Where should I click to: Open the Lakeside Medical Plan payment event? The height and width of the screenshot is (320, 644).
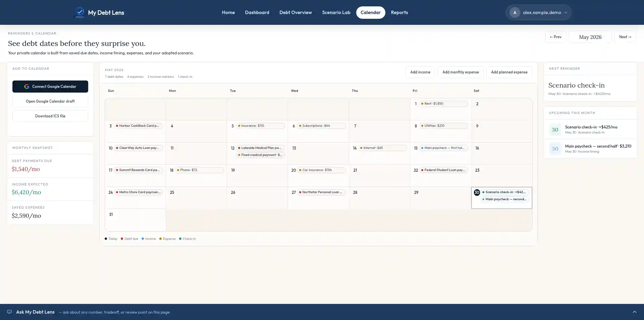[261, 148]
